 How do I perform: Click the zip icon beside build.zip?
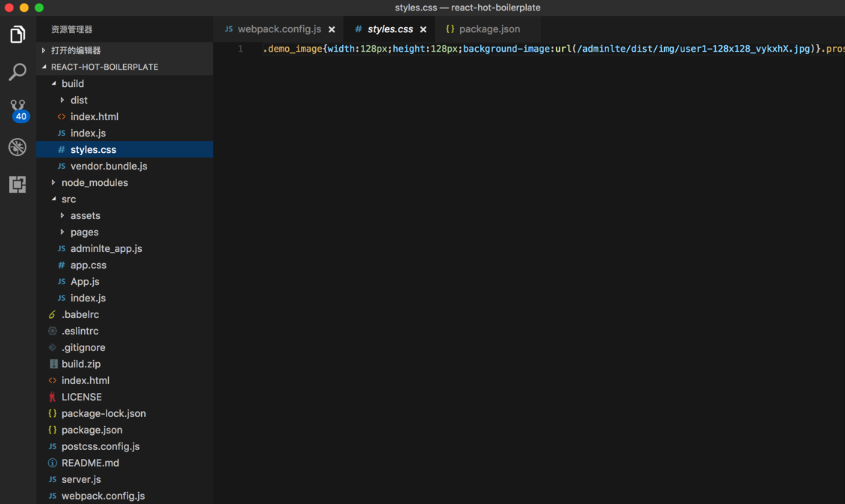pos(53,364)
